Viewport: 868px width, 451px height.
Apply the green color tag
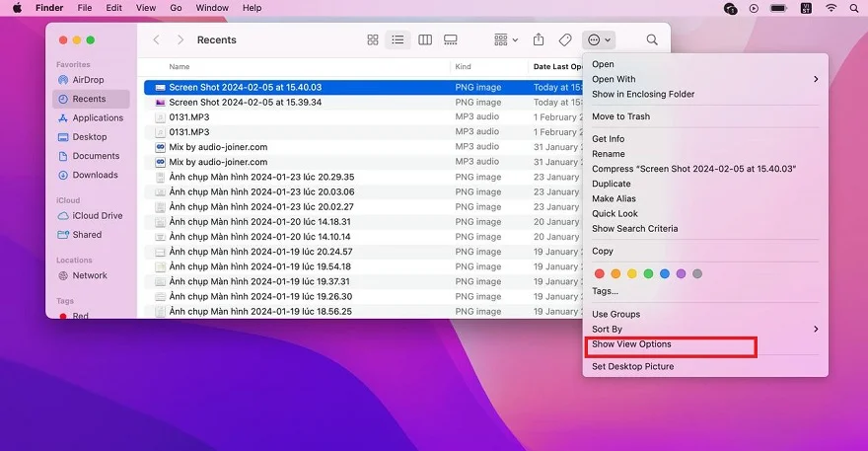(648, 273)
